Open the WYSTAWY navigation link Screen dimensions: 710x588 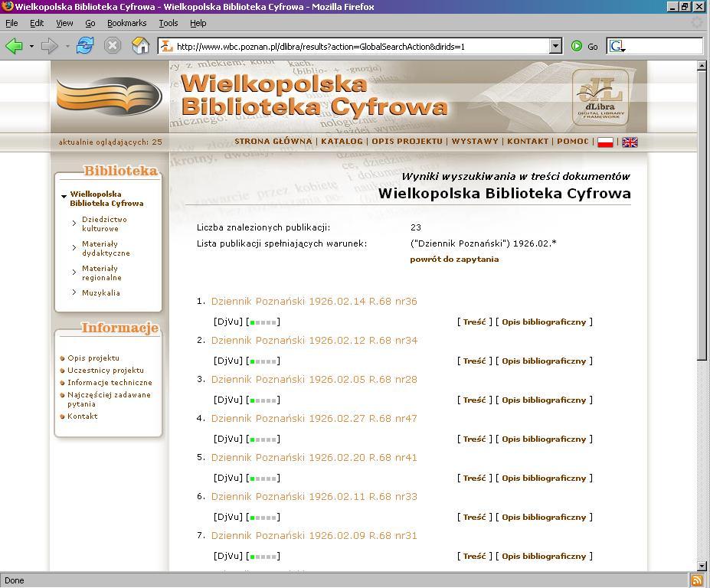pyautogui.click(x=475, y=141)
